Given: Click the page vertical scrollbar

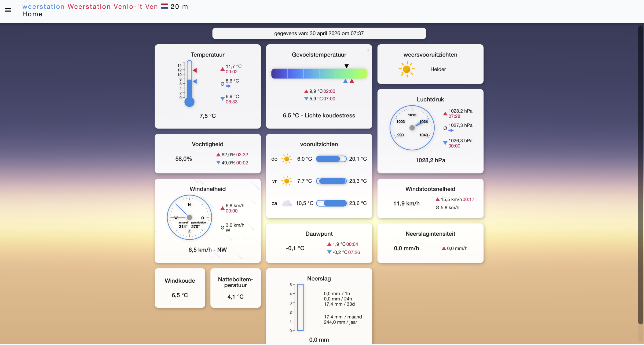Looking at the screenshot, I should (641, 175).
